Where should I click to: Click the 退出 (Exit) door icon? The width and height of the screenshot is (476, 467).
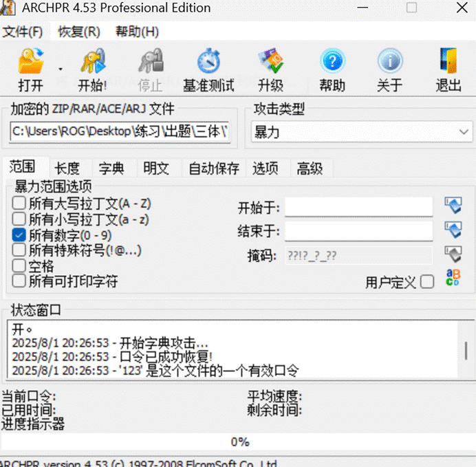tap(448, 61)
